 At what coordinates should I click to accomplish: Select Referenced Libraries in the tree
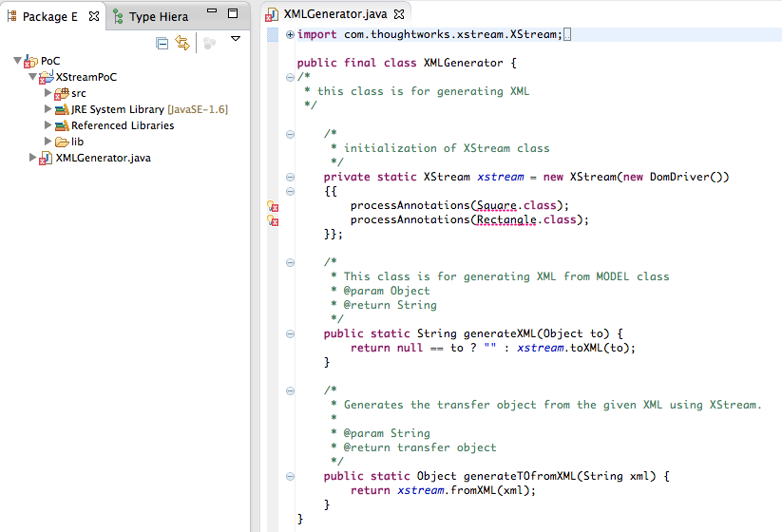123,125
